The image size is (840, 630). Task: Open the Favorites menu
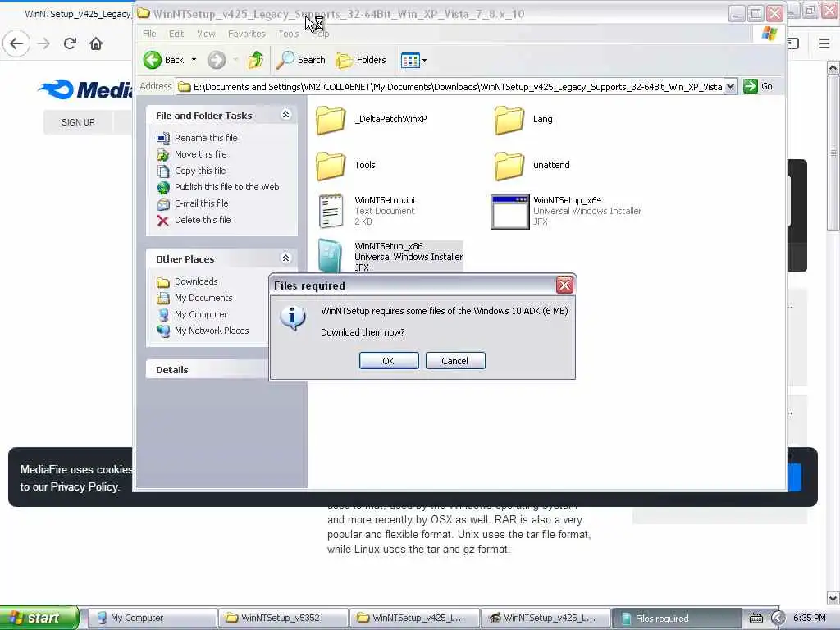pos(246,34)
